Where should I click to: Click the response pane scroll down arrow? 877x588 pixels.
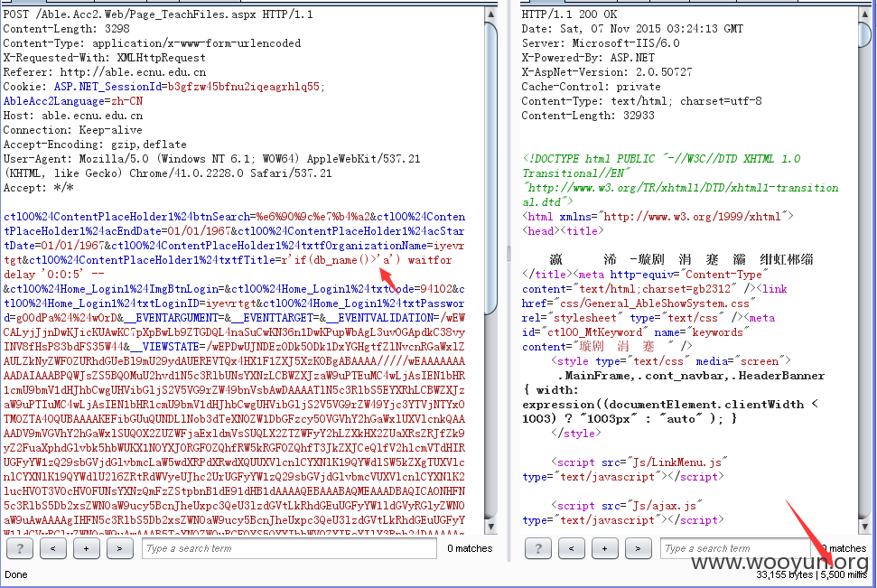pos(864,527)
